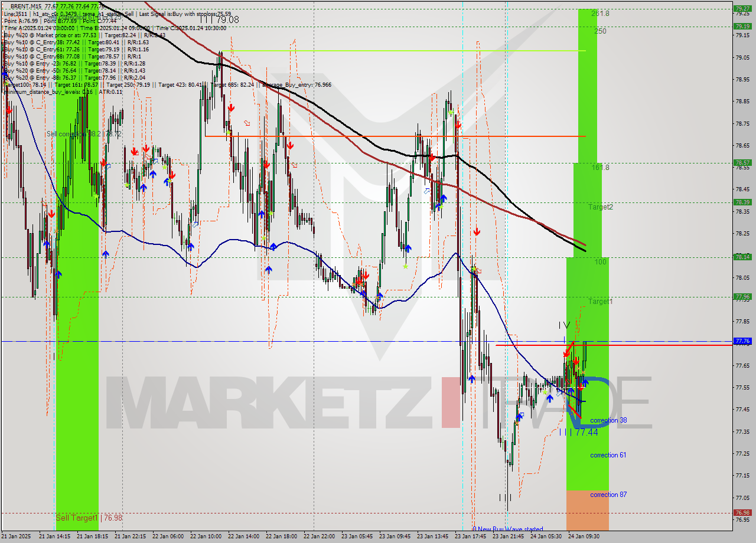Image resolution: width=756 pixels, height=543 pixels.
Task: Click the 79.19 price level tag
Action: click(x=742, y=26)
